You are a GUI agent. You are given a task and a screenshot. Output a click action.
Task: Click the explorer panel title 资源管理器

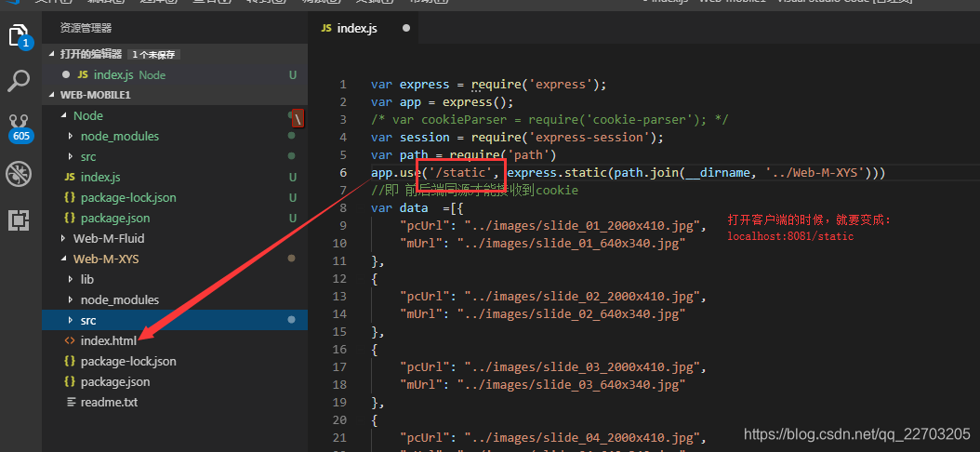tap(86, 28)
